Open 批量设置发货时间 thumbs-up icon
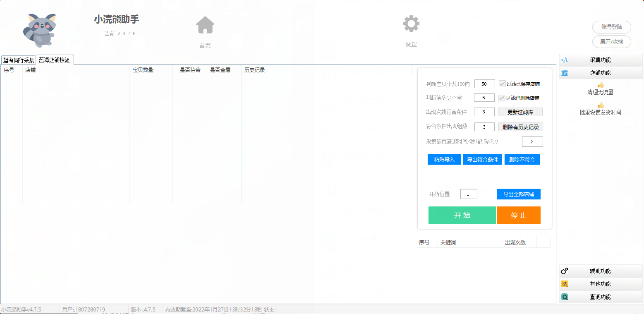 coord(600,105)
